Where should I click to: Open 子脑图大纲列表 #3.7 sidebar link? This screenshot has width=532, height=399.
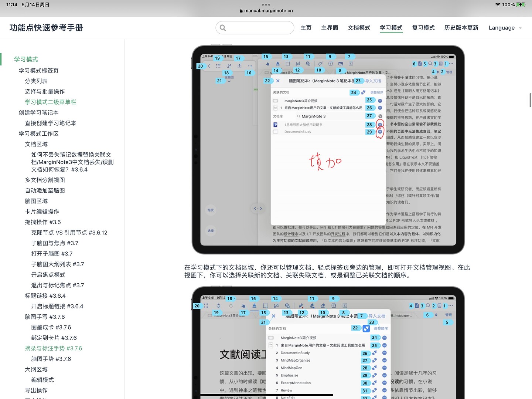pos(58,264)
